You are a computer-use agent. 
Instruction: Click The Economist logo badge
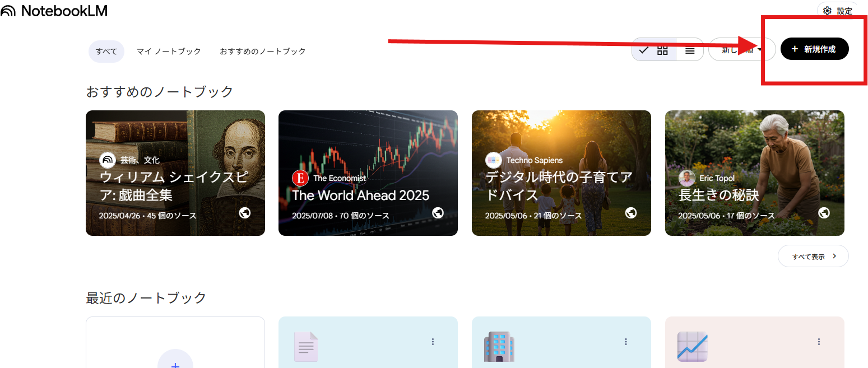click(x=300, y=178)
